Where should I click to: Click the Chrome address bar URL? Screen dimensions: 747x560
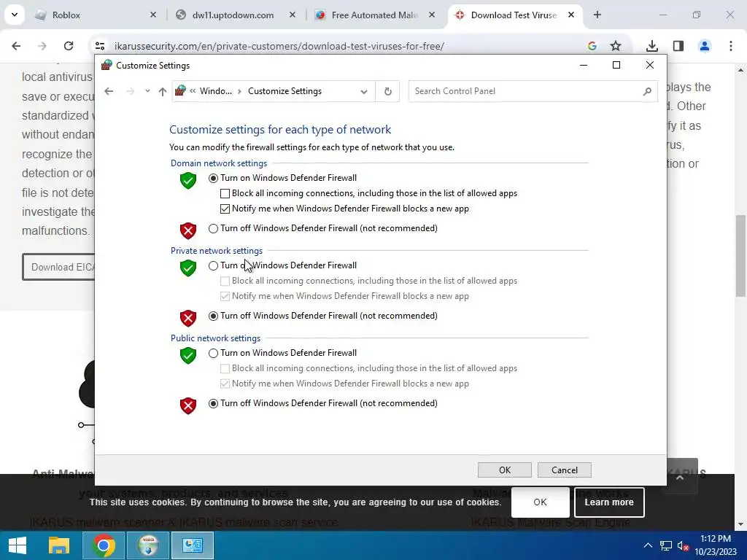point(279,46)
